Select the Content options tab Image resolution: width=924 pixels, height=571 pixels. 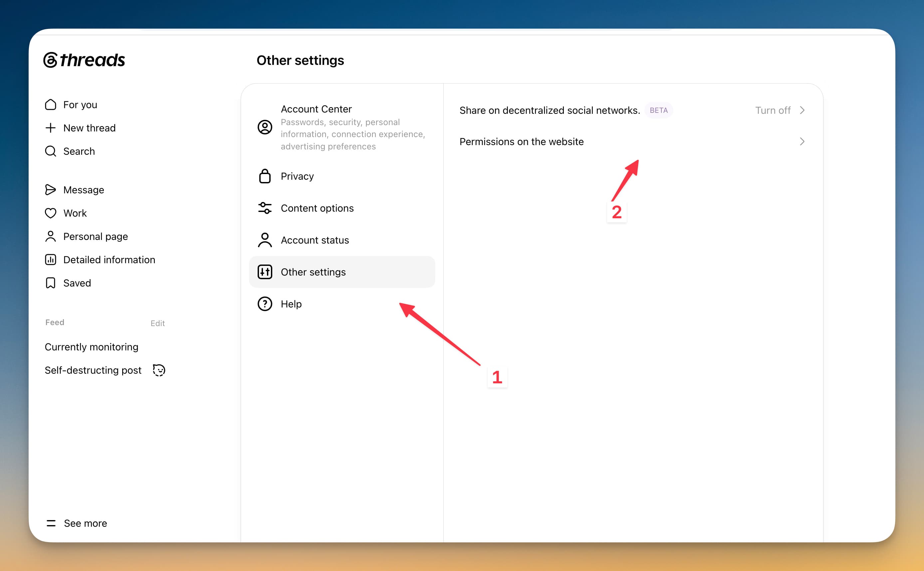[342, 208]
